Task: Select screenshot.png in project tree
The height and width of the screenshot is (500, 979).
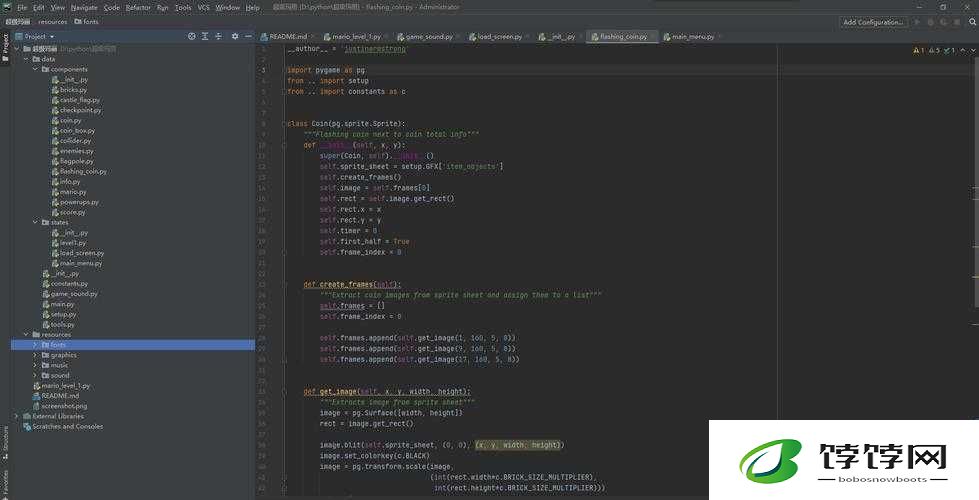Action: 60,406
